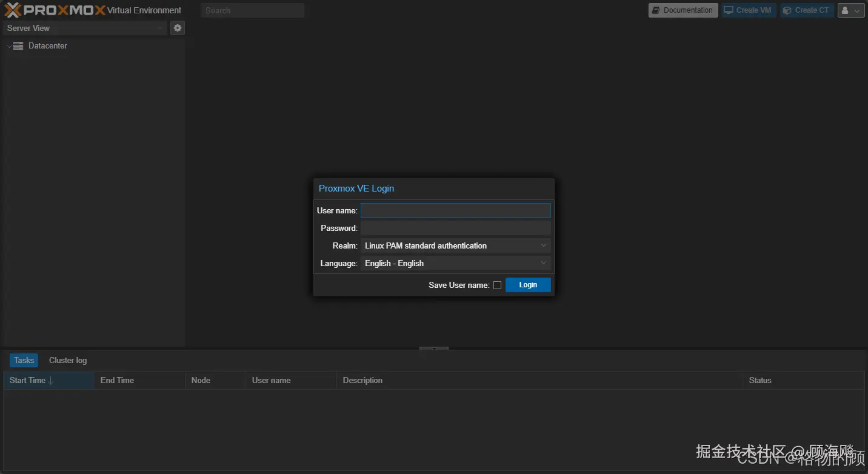The image size is (868, 474).
Task: Switch to the Cluster log tab
Action: point(68,360)
